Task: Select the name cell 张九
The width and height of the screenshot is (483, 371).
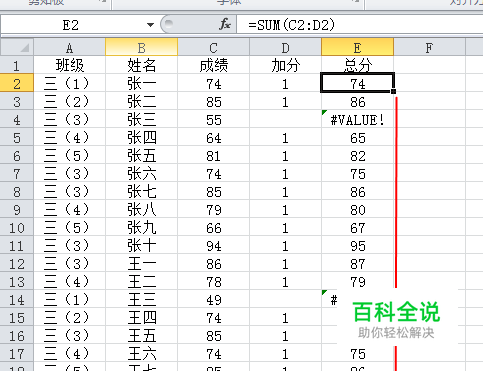Action: pos(141,227)
